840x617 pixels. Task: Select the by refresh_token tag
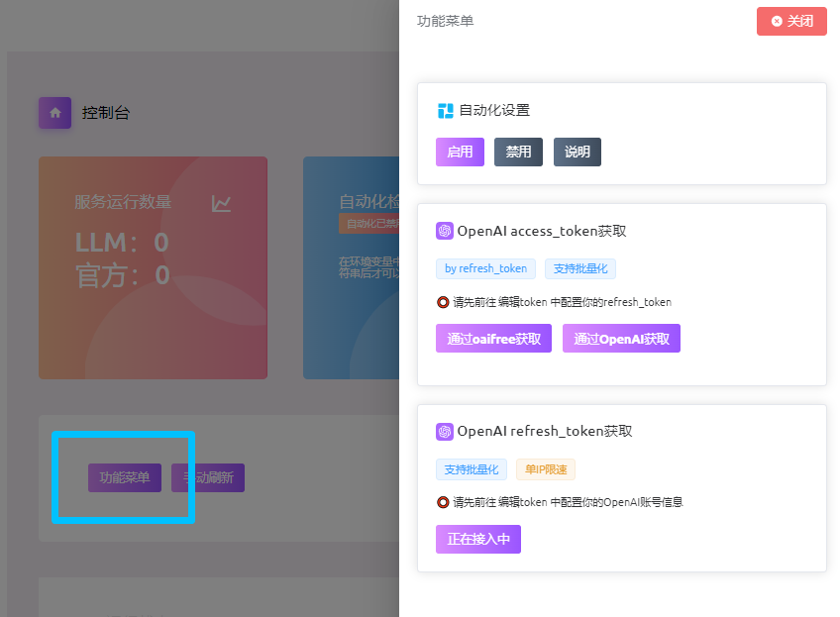pos(485,268)
